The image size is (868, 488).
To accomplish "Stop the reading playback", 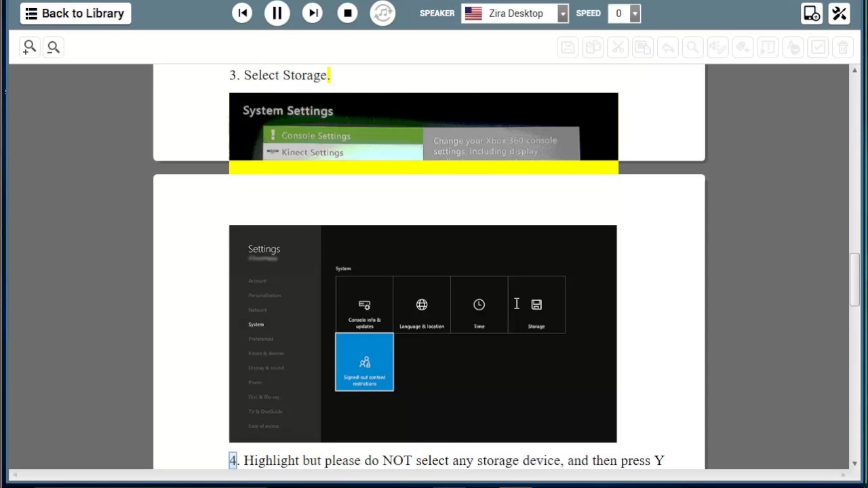I will click(348, 14).
